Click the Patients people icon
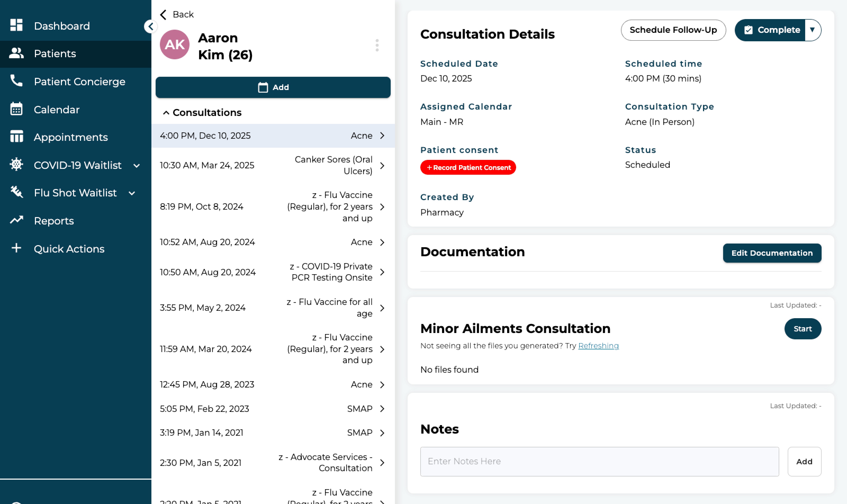The width and height of the screenshot is (847, 504). point(16,53)
